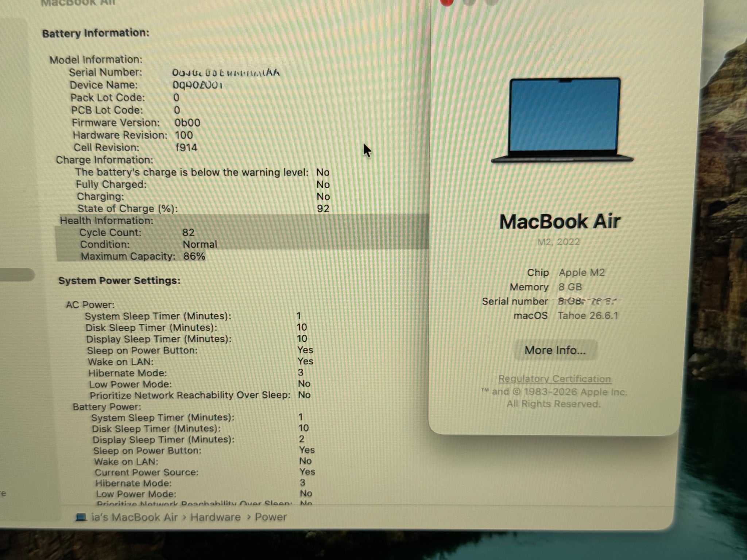Select Power in the path bar
Image resolution: width=747 pixels, height=560 pixels.
(271, 517)
